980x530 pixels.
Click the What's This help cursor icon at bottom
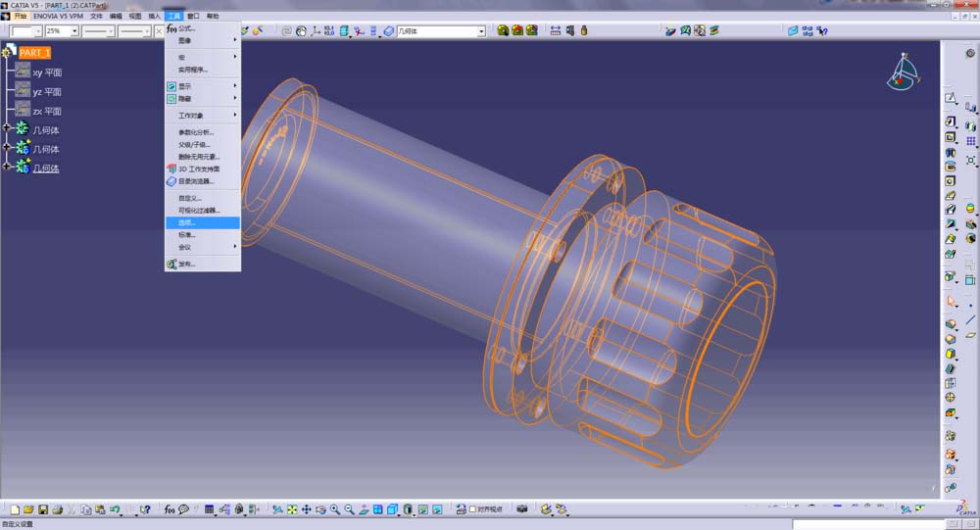point(145,510)
